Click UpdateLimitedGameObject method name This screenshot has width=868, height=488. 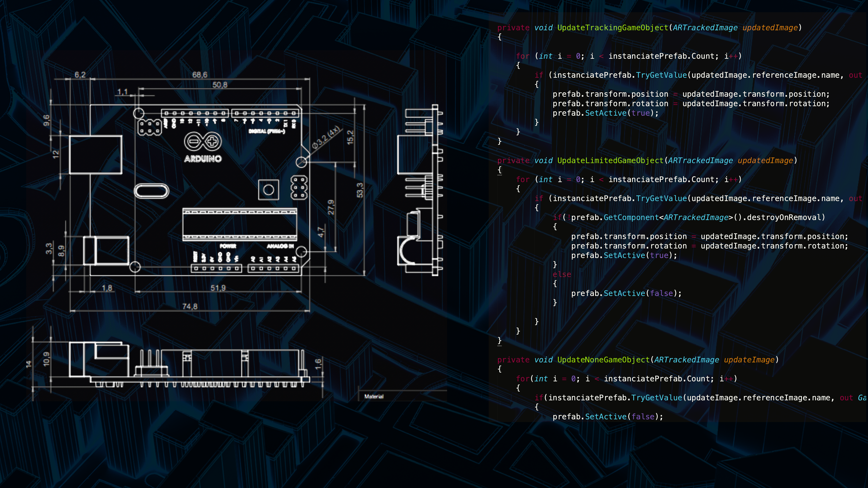pyautogui.click(x=610, y=161)
